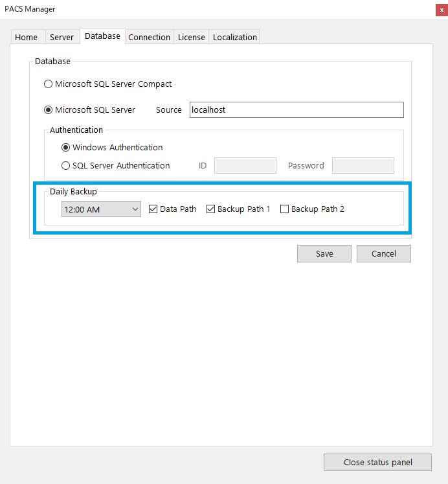The image size is (448, 484).
Task: Open the License tab
Action: coord(192,37)
